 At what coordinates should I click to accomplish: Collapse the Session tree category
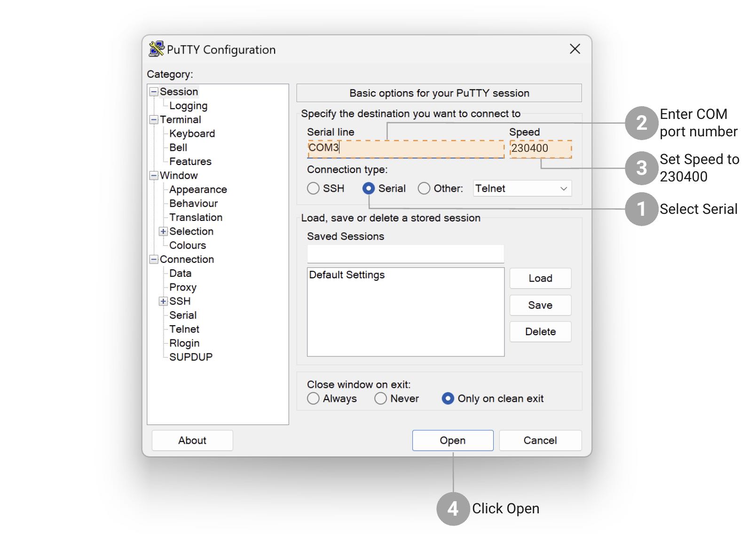[x=154, y=92]
